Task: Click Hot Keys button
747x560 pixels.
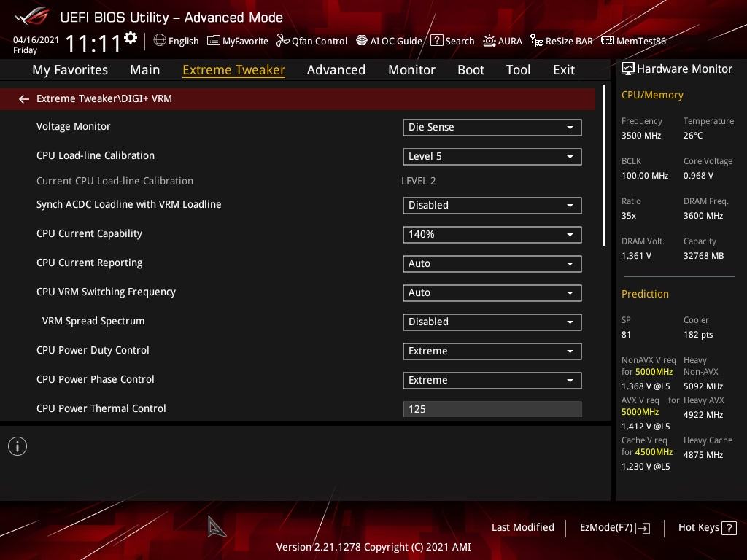Action: coord(708,528)
